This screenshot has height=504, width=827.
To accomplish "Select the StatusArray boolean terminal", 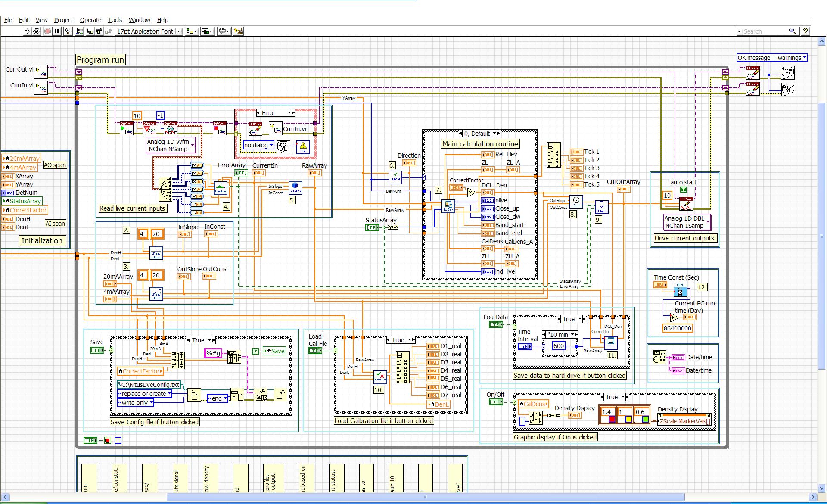I will 372,227.
